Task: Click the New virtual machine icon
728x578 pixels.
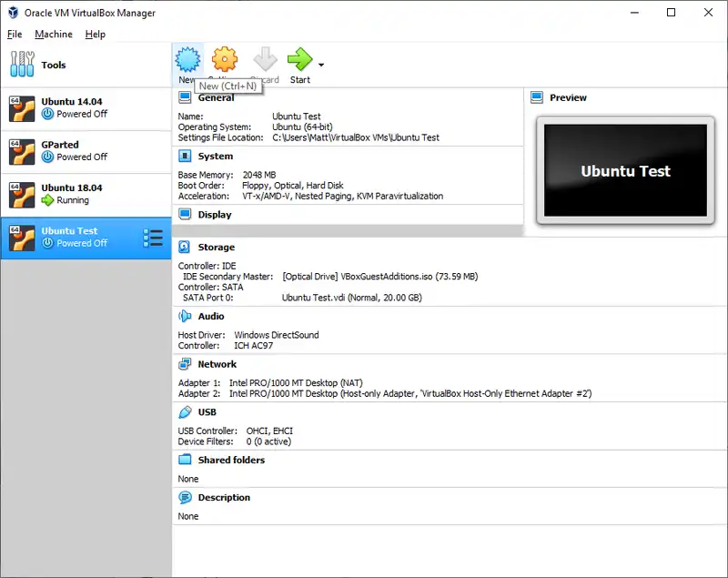Action: tap(187, 60)
